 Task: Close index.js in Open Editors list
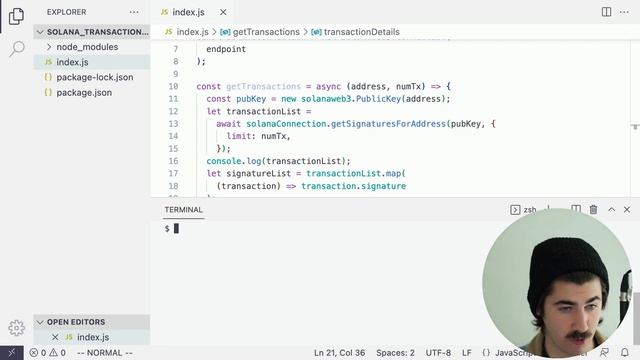(x=55, y=337)
